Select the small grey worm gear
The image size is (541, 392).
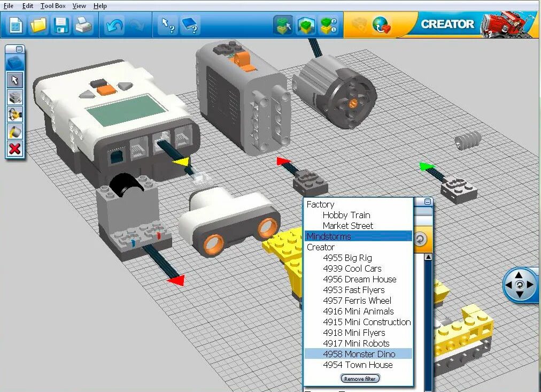[468, 140]
